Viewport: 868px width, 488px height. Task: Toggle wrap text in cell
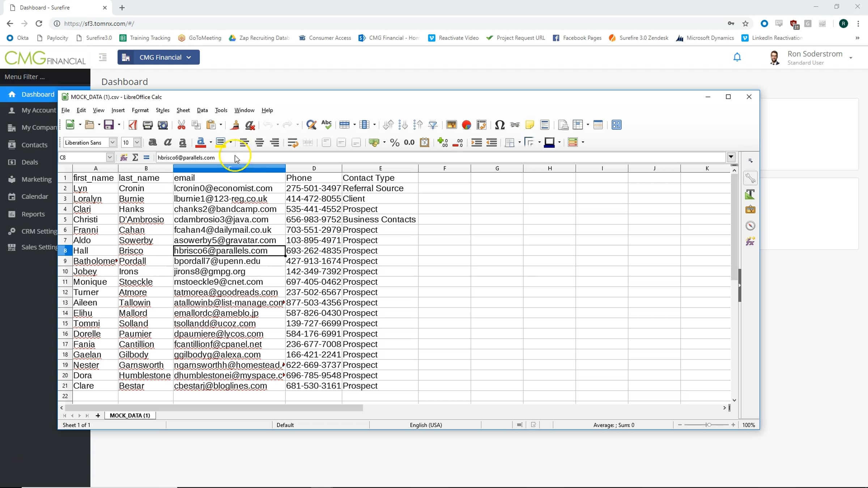coord(292,142)
